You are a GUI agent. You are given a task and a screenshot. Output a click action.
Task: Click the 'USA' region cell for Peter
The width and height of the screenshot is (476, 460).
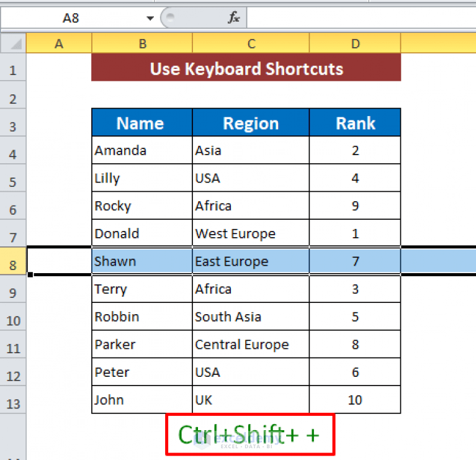[251, 372]
